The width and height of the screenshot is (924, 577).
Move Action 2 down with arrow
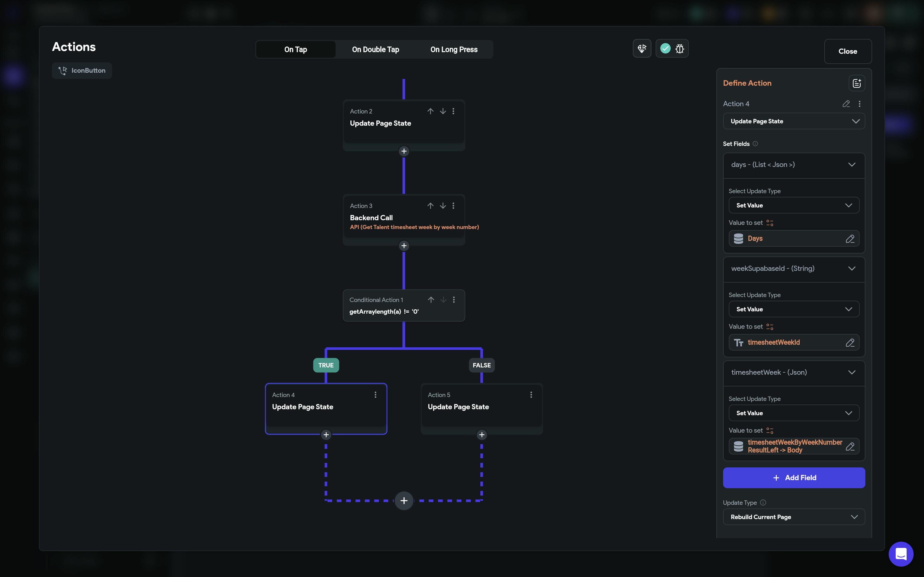tap(443, 111)
